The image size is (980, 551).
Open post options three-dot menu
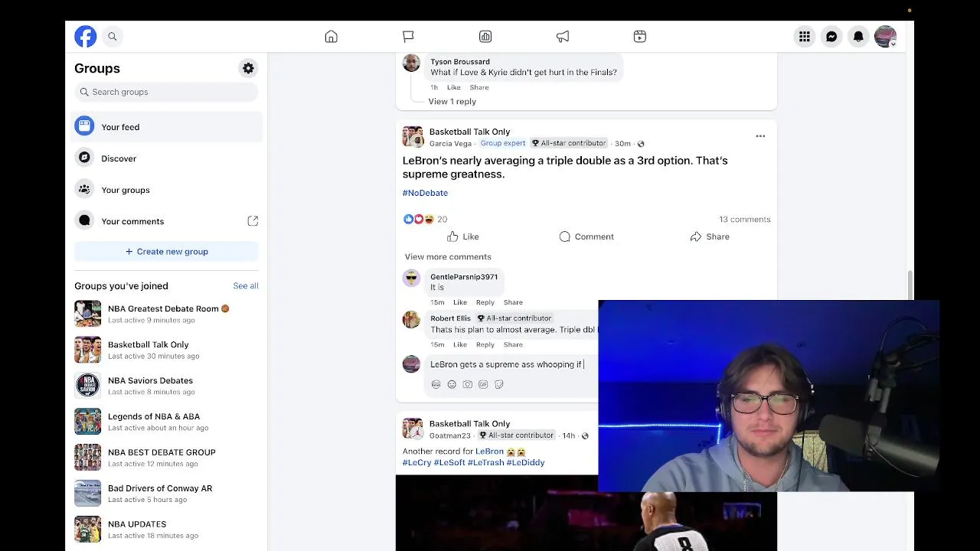click(760, 136)
